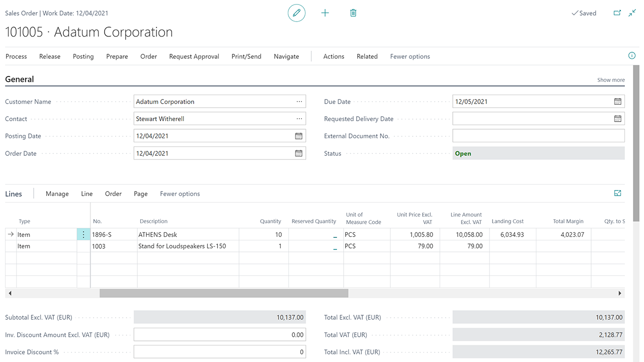Click the Customer Name field
Screen dimensions: 644x362
tap(220, 102)
